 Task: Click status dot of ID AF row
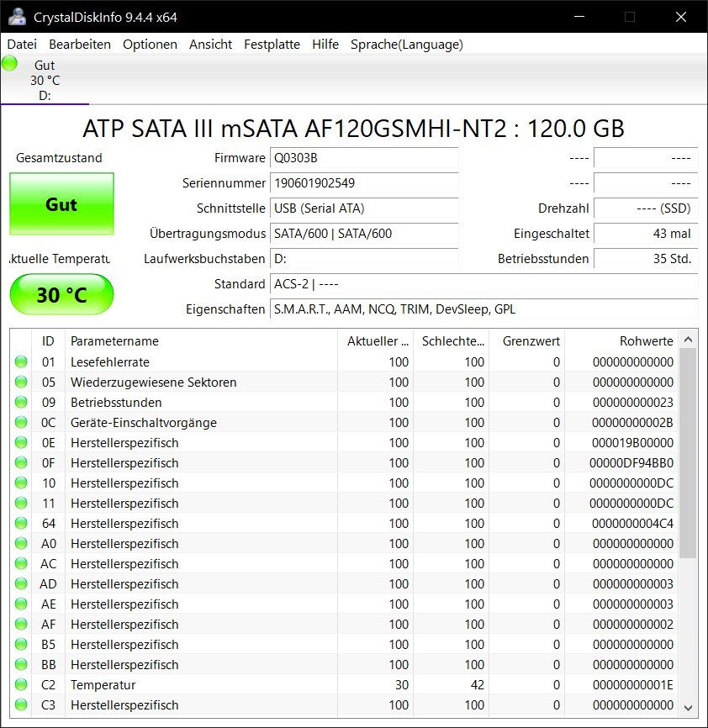21,624
